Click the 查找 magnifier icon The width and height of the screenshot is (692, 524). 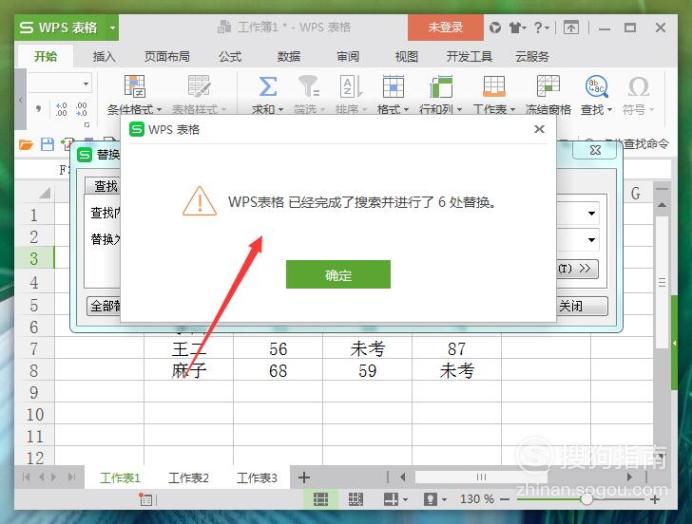[x=596, y=86]
